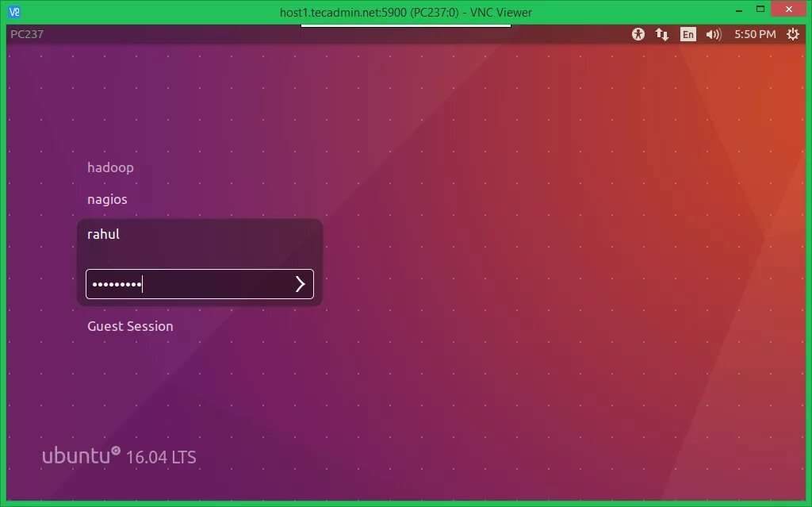This screenshot has width=812, height=507.
Task: Close the VNC Viewer window
Action: coord(789,10)
